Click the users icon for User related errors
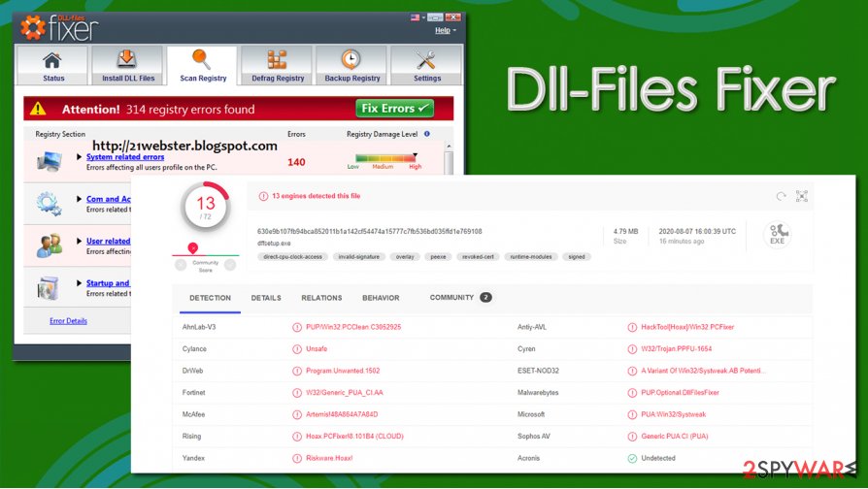 click(x=50, y=245)
